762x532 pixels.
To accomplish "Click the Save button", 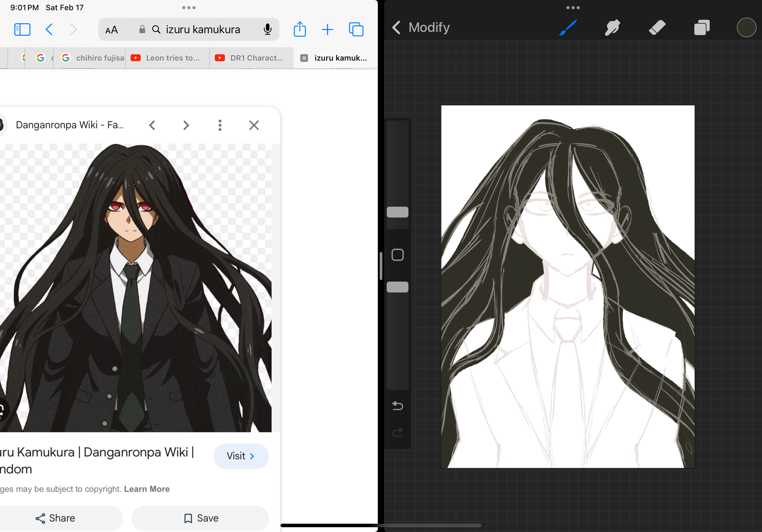I will [200, 518].
